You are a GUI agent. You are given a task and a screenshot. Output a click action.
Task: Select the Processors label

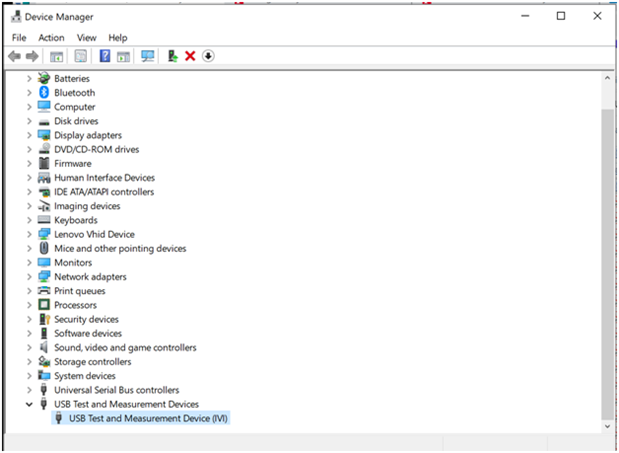[75, 305]
